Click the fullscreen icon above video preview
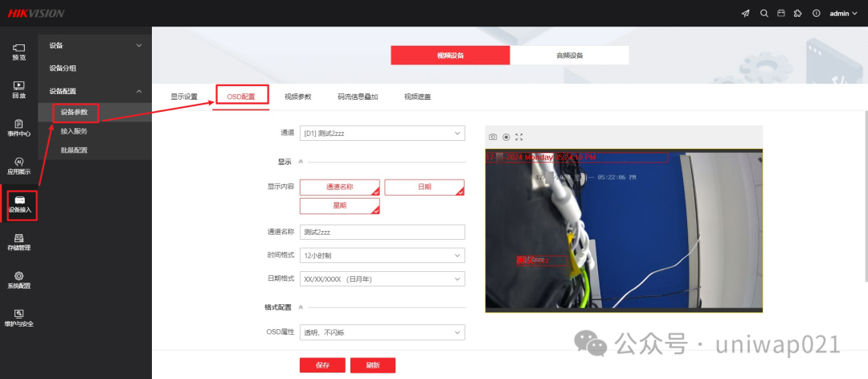The height and width of the screenshot is (379, 868). pyautogui.click(x=518, y=137)
